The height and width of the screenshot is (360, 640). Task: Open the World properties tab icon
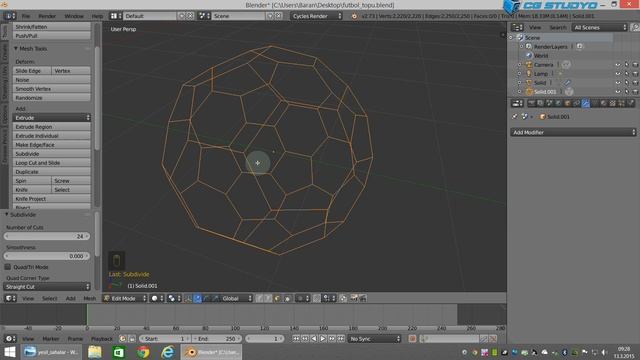pos(558,104)
